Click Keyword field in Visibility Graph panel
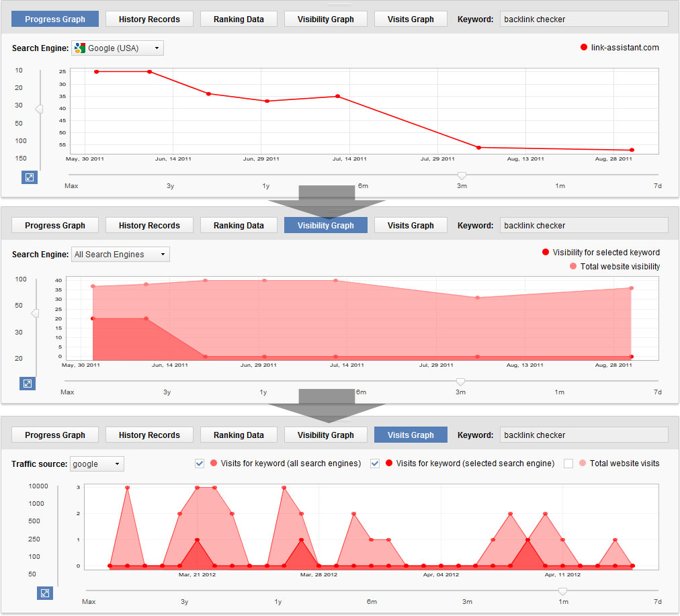Screen dimensions: 680x616 584,226
